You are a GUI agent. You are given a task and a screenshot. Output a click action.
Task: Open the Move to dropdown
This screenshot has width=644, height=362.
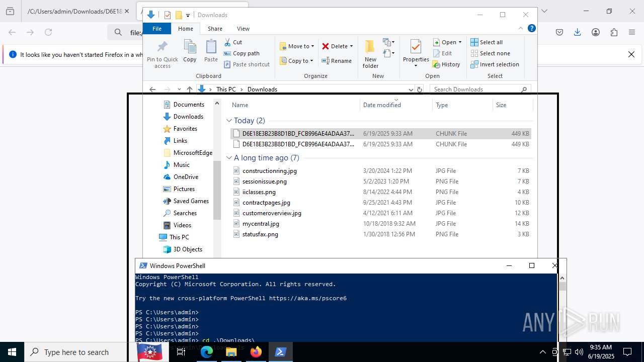point(297,46)
